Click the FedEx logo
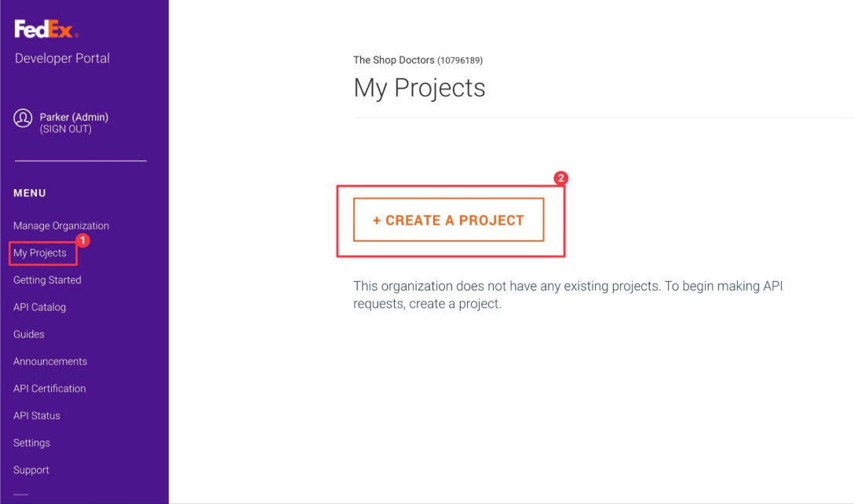Viewport: 854px width, 504px height. 46,29
